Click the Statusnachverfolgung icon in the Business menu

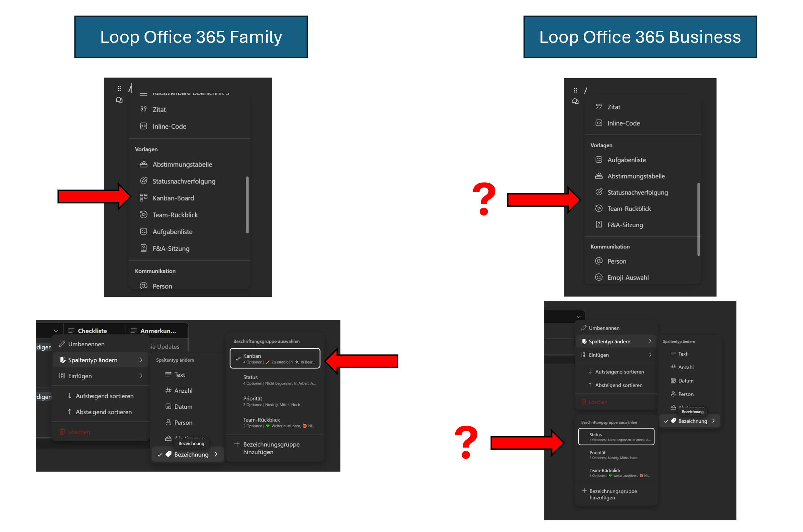coord(598,192)
